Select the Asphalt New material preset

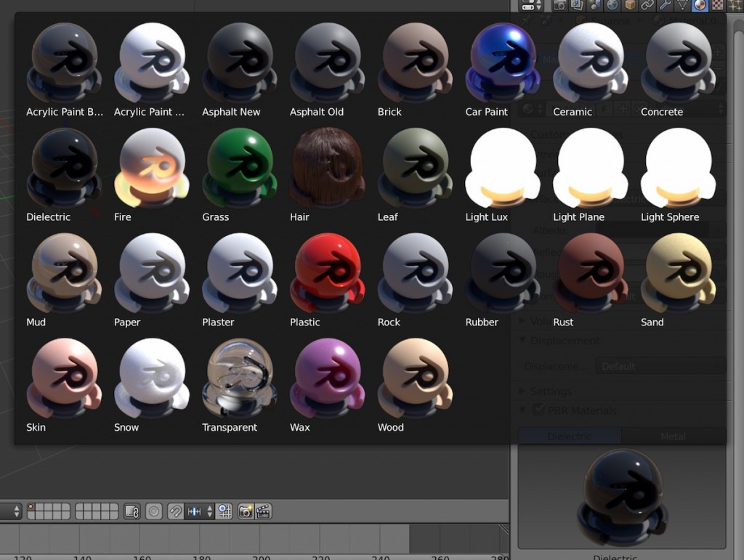pyautogui.click(x=240, y=70)
